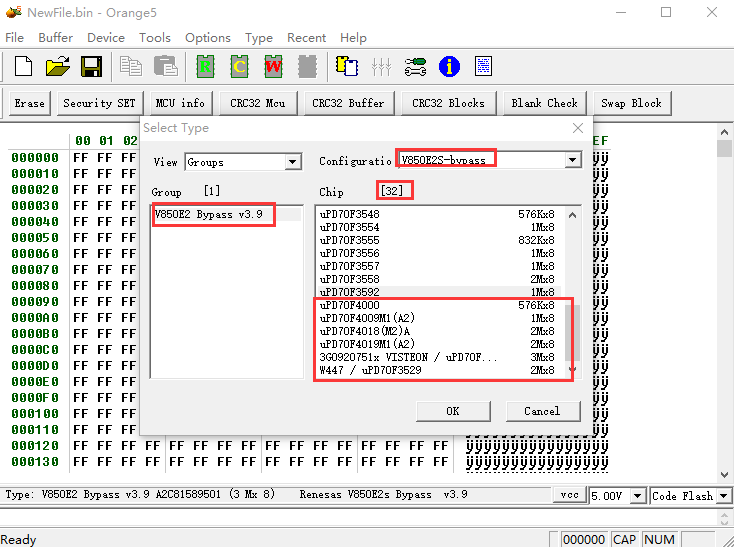Open the Recent menu
This screenshot has width=734, height=547.
pos(307,37)
